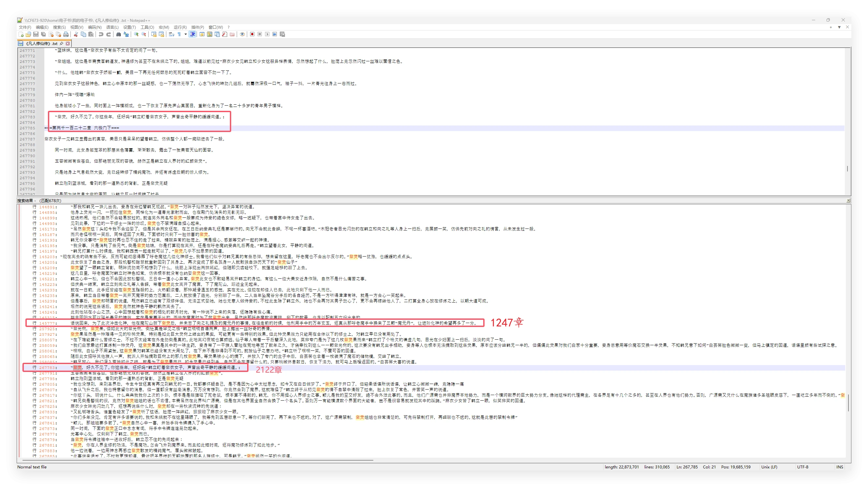
Task: Open the 搜索(S) menu
Action: click(59, 27)
